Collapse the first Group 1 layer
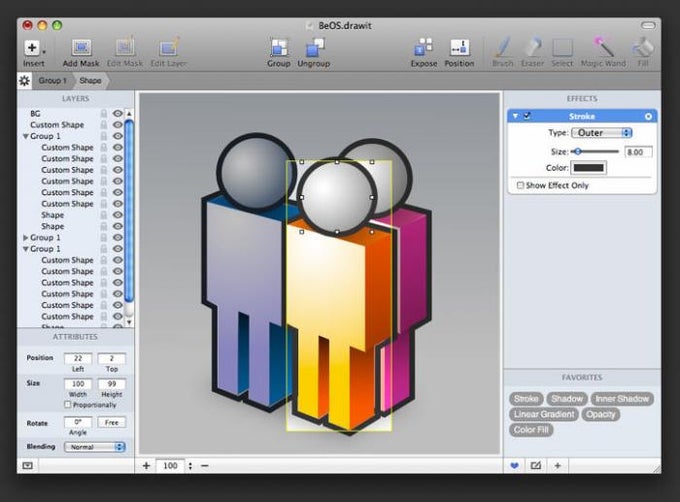The width and height of the screenshot is (680, 502). pyautogui.click(x=26, y=136)
